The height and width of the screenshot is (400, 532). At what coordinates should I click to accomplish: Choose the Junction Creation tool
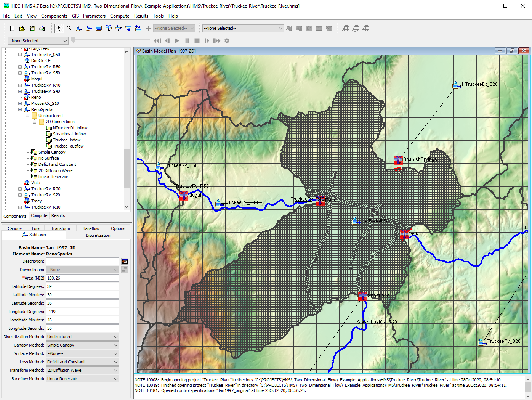109,28
